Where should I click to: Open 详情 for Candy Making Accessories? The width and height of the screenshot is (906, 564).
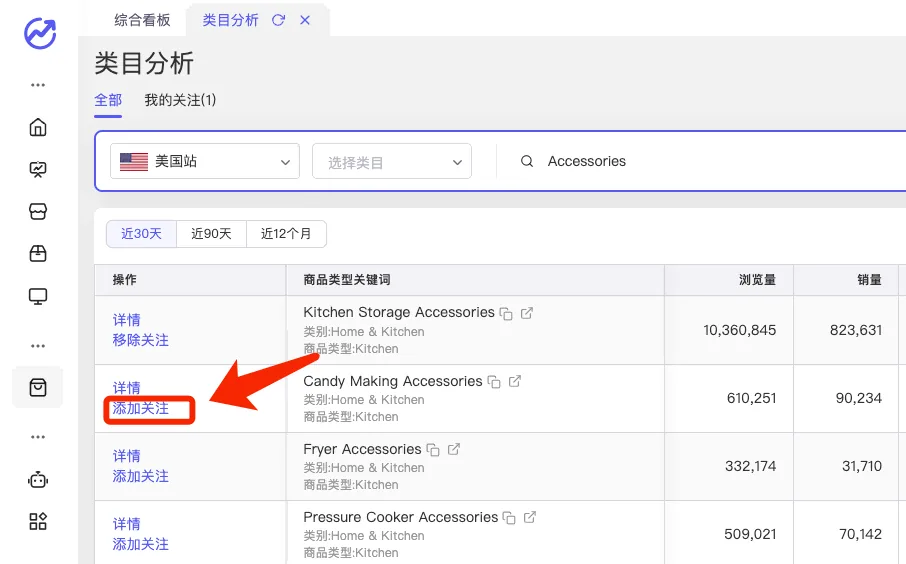127,388
